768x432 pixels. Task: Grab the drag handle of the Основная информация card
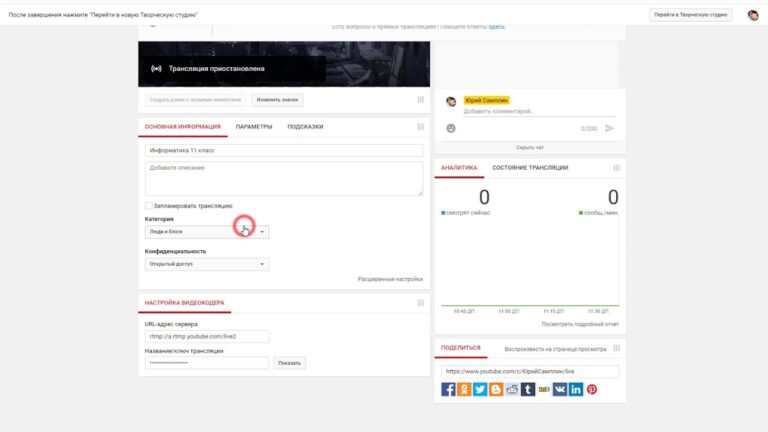[420, 127]
